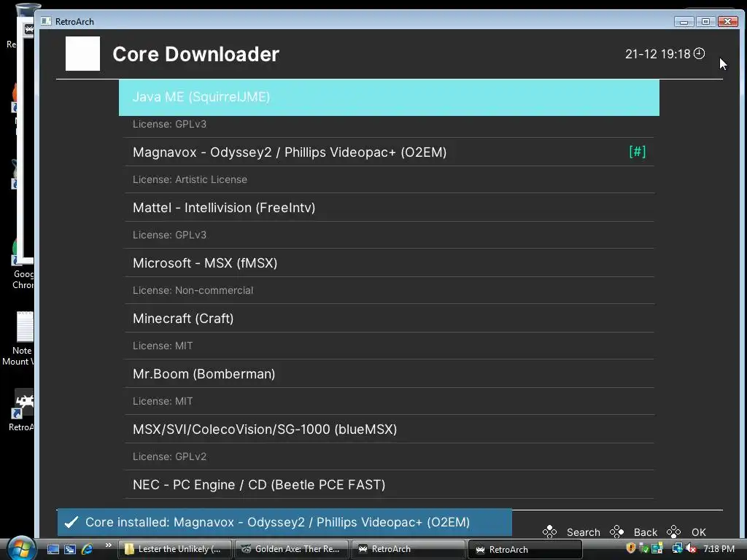The image size is (747, 560).
Task: Open the Note Mount desktop text file
Action: 19,339
